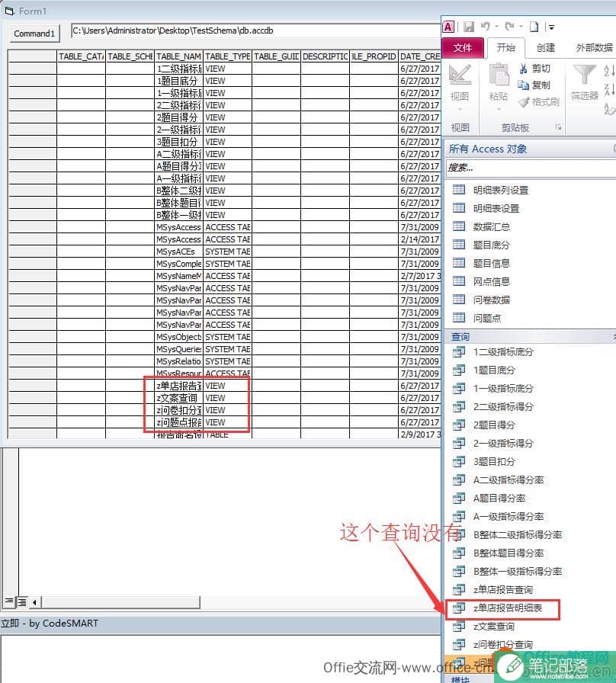
Task: Select table 问题点
Action: (x=487, y=319)
